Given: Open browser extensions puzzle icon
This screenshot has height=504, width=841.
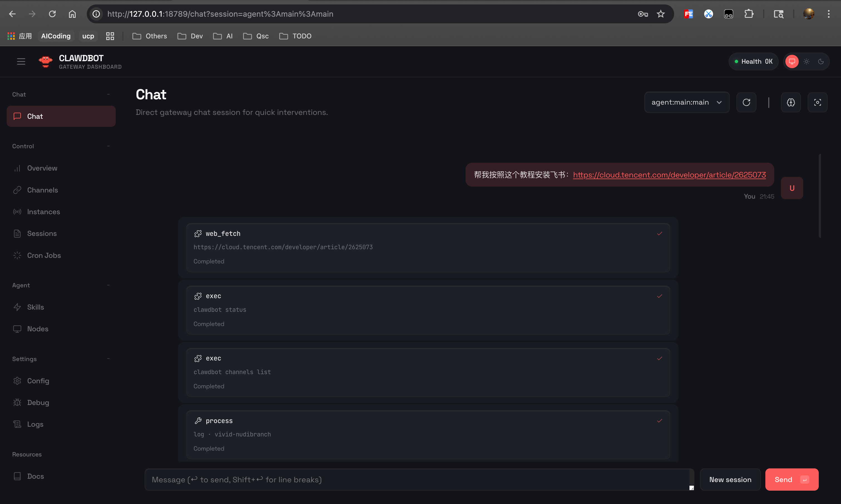Looking at the screenshot, I should tap(749, 14).
